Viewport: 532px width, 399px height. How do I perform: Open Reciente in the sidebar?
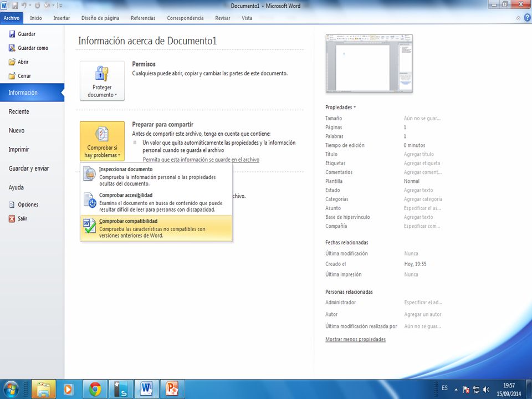[x=32, y=111]
